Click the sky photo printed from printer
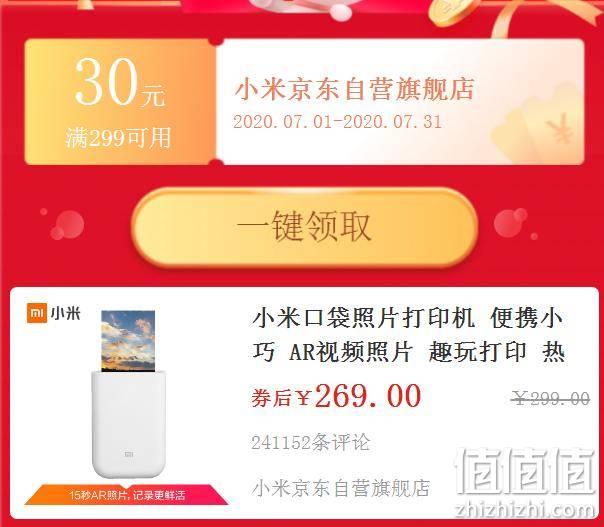 [128, 341]
